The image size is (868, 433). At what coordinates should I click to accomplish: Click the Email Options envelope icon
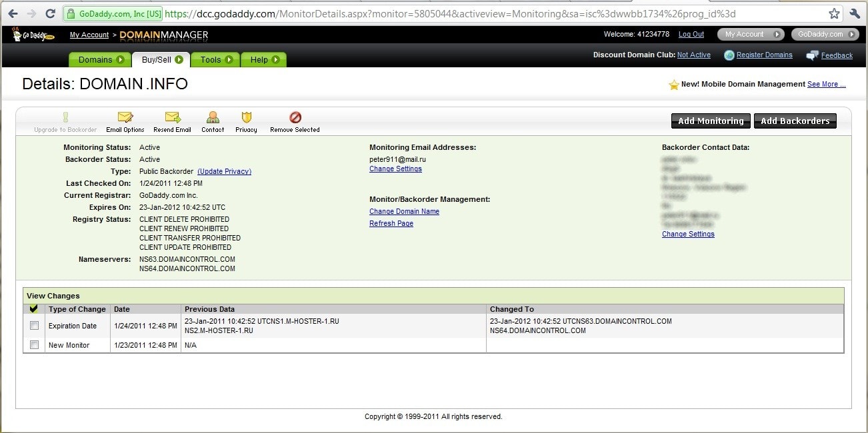[125, 118]
